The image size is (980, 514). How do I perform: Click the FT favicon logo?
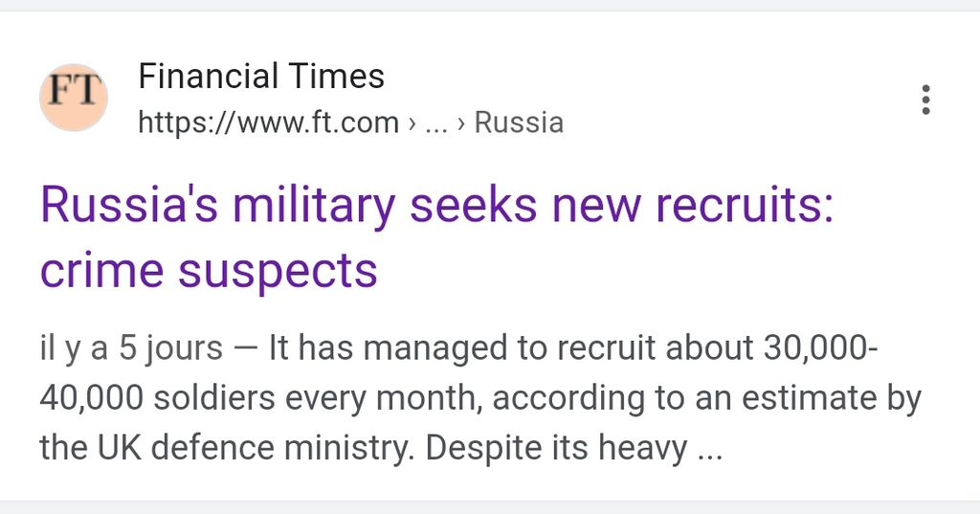point(73,98)
